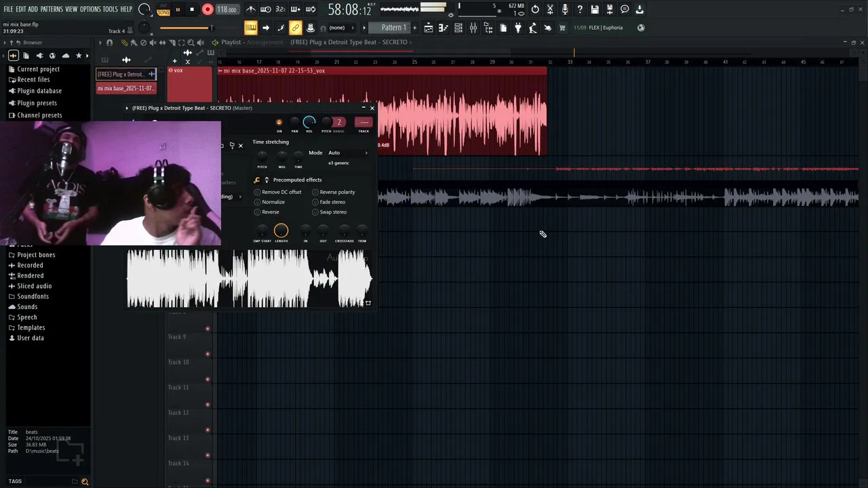Viewport: 868px width, 488px height.
Task: Click the undo history circular arrow icon
Action: (x=535, y=9)
